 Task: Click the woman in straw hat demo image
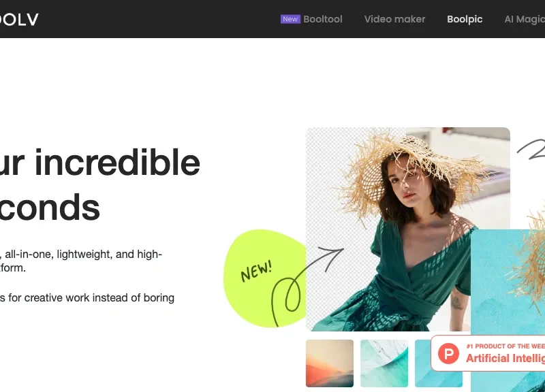click(x=407, y=229)
